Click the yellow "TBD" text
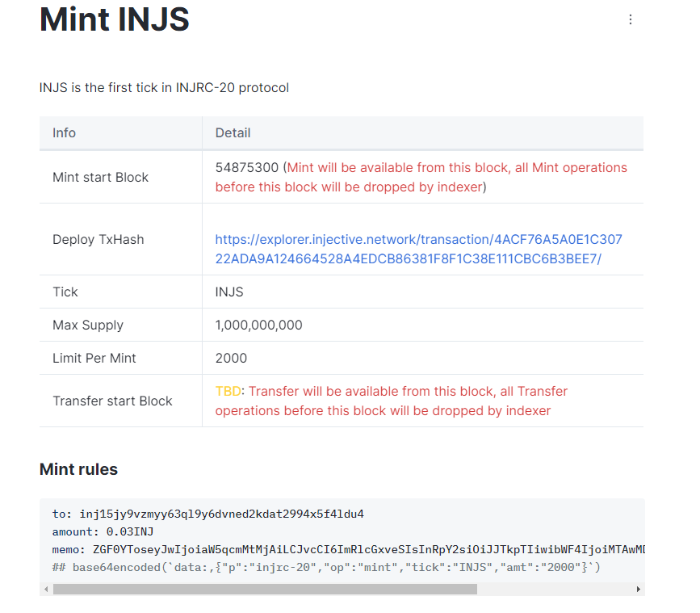700x613 pixels. 228,392
